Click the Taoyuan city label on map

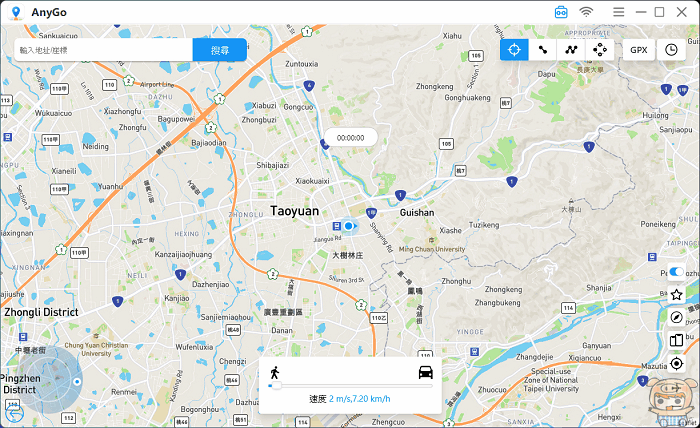[x=295, y=211]
